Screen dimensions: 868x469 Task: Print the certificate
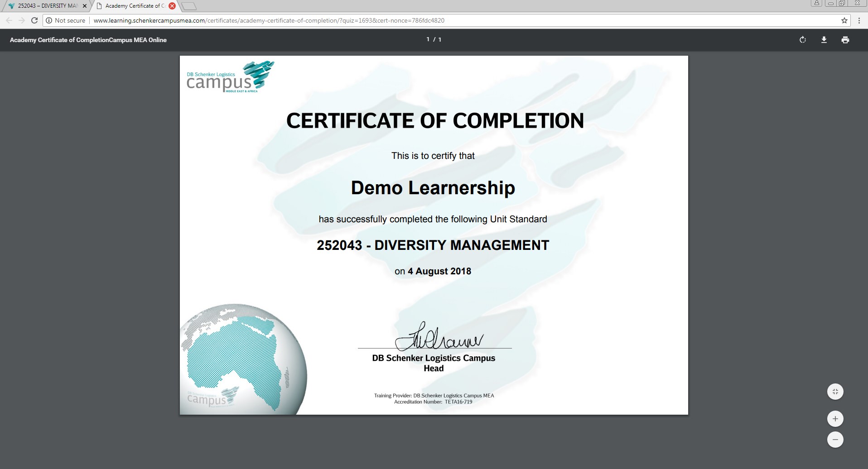coord(845,40)
